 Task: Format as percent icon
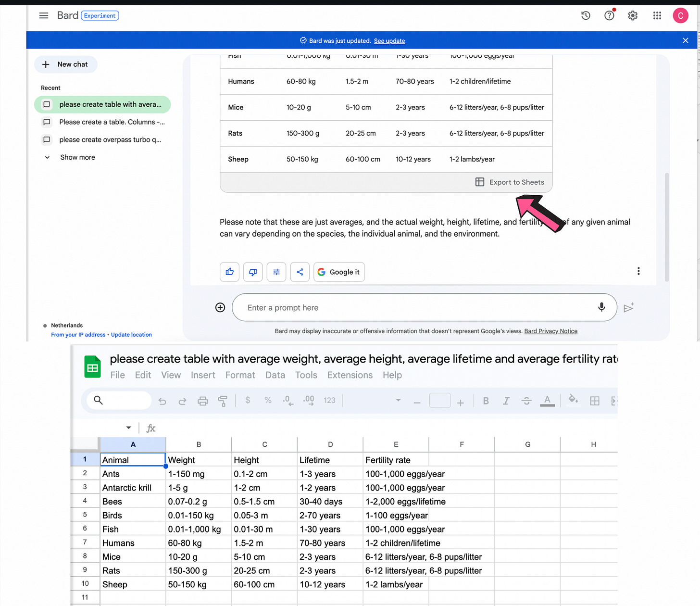(x=268, y=400)
